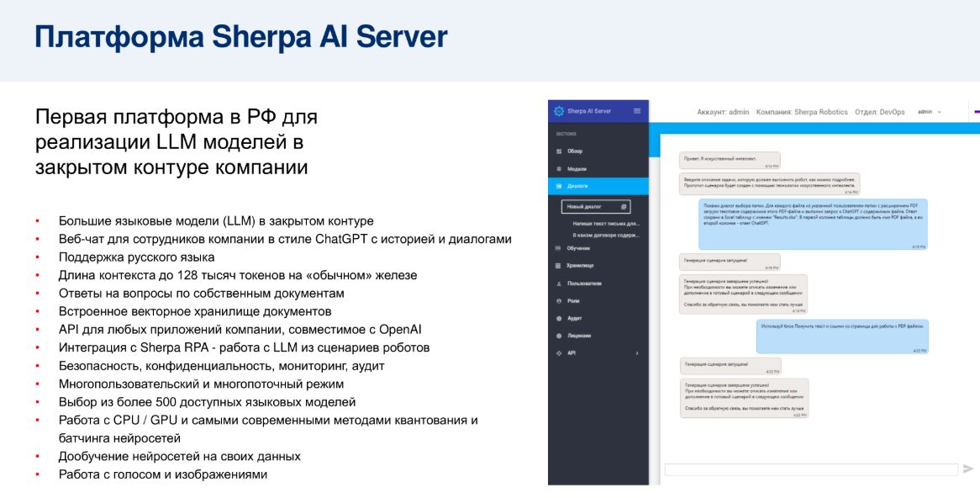Click the API section icon
This screenshot has height=498, width=980.
pos(559,353)
